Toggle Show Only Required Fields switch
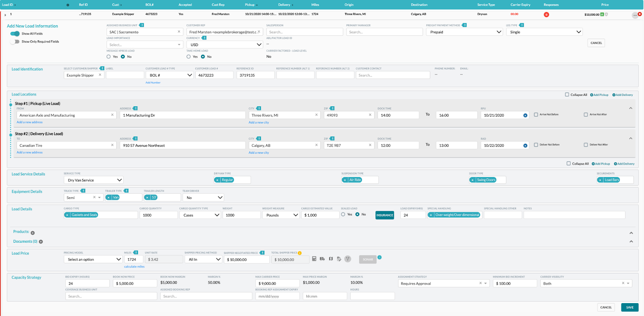The width and height of the screenshot is (644, 316). click(15, 41)
